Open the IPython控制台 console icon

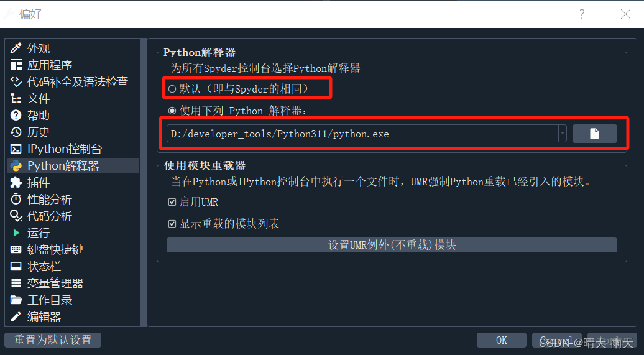(16, 149)
